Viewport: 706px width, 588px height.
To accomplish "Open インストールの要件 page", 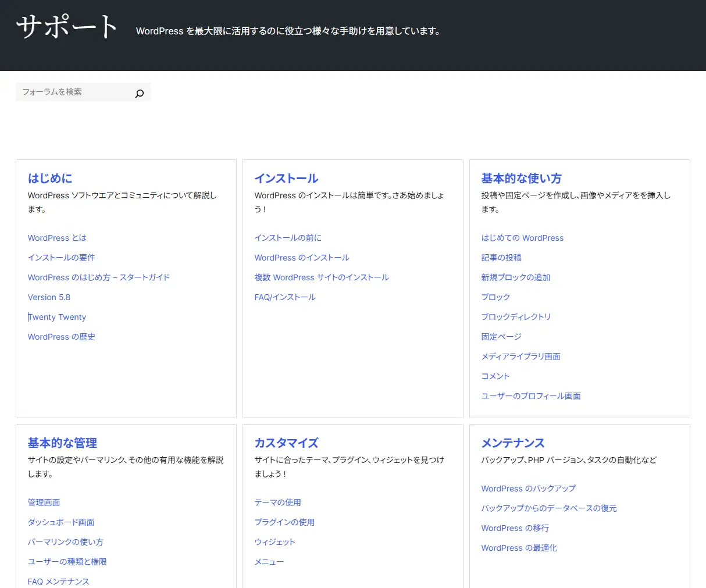I will tap(61, 258).
